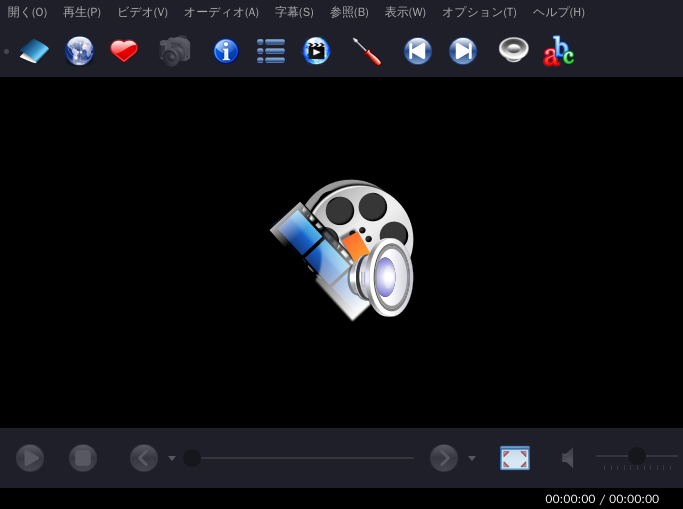683x509 pixels.
Task: Open the ビデオ(V) menu
Action: pos(142,12)
